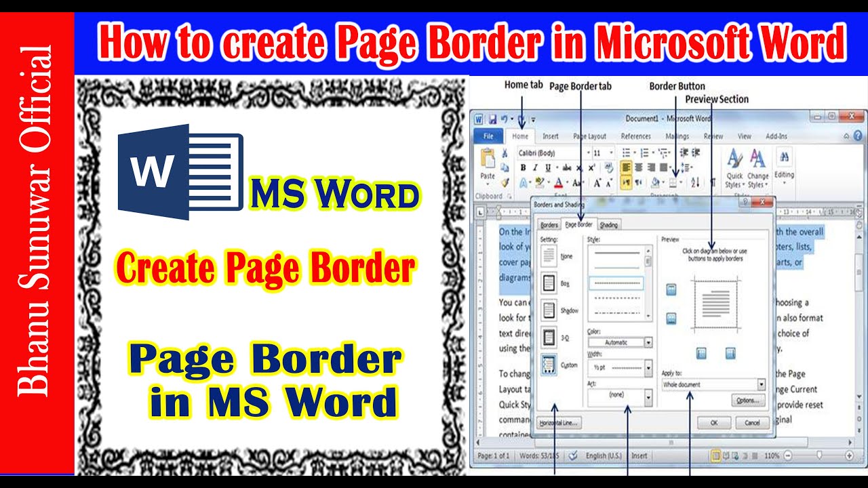Switch to the References ribbon tab
This screenshot has height=488, width=868.
point(636,136)
